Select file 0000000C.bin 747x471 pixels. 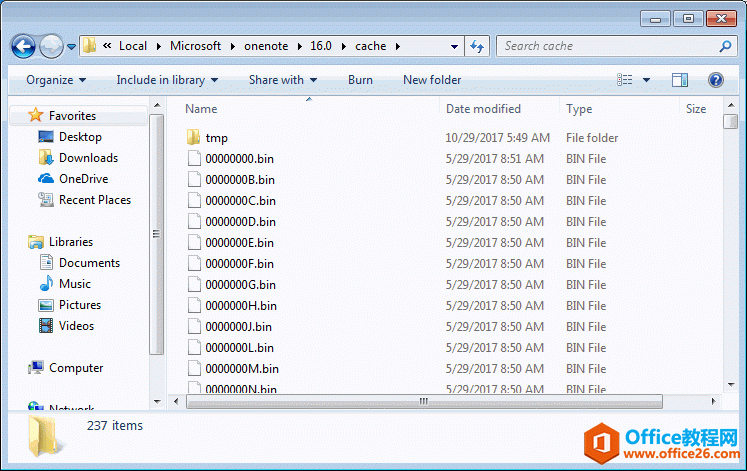point(240,200)
